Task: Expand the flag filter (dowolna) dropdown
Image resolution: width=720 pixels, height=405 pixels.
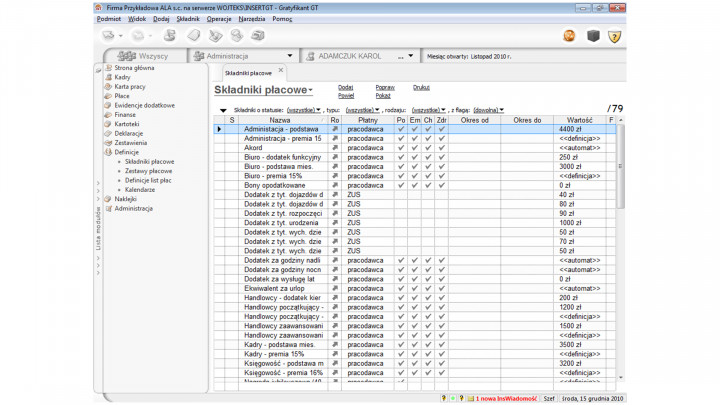Action: 487,110
